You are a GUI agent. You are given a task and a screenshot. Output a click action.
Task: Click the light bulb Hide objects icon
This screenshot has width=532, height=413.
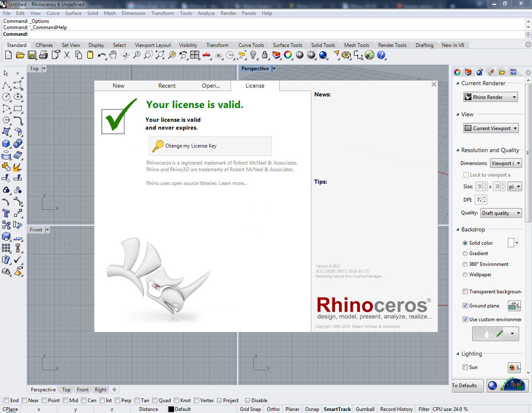(x=253, y=55)
